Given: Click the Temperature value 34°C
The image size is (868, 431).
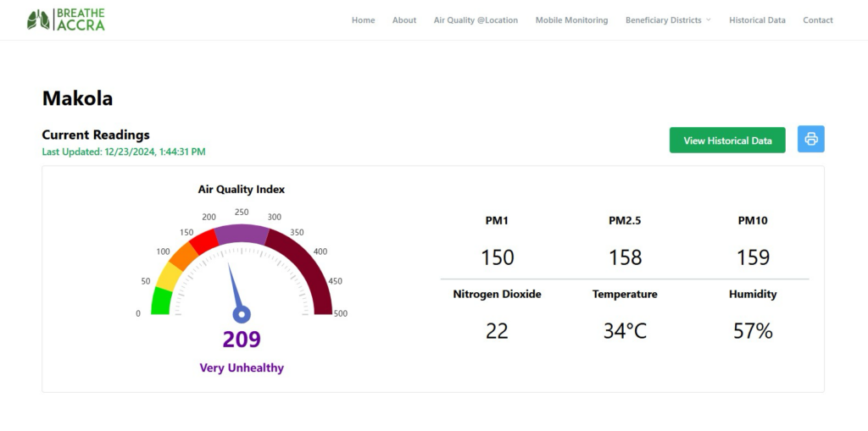Looking at the screenshot, I should 625,331.
